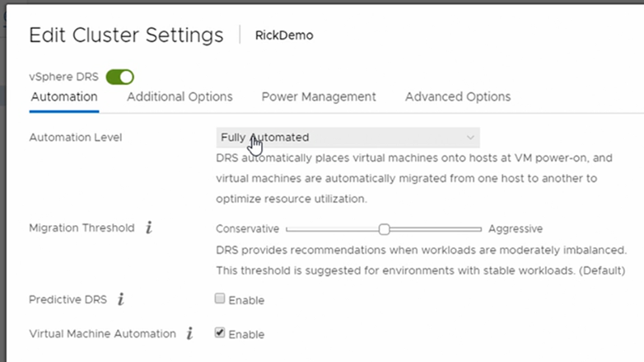Switch to the Automation tab
This screenshot has width=644, height=362.
click(64, 96)
